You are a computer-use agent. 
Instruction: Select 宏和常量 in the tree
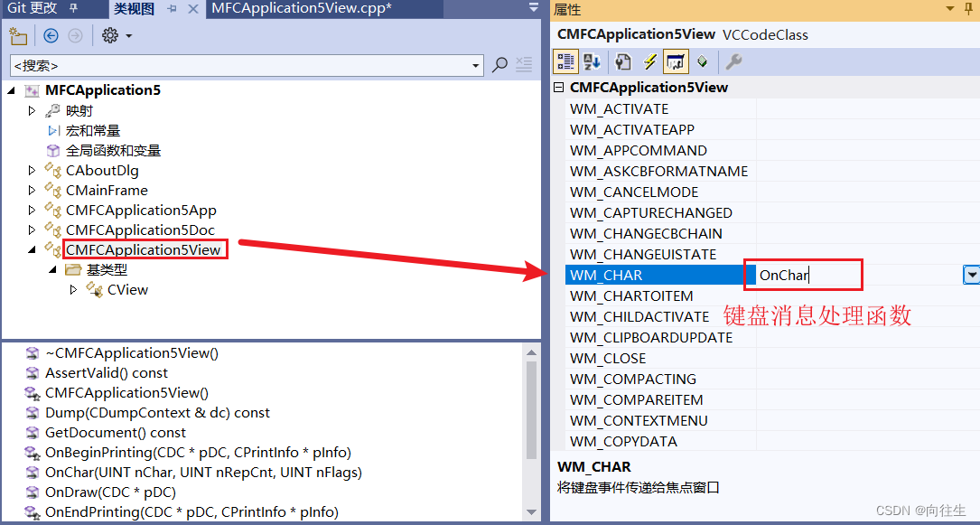[93, 131]
